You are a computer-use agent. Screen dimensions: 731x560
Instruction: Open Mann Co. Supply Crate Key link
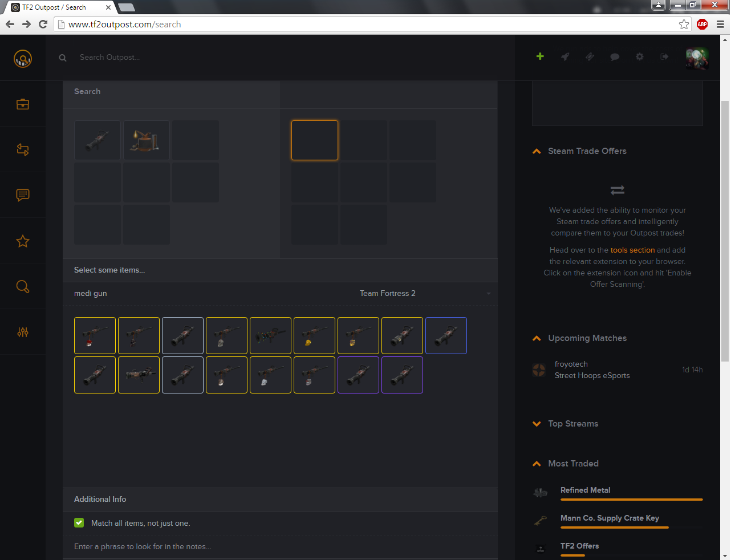coord(610,518)
